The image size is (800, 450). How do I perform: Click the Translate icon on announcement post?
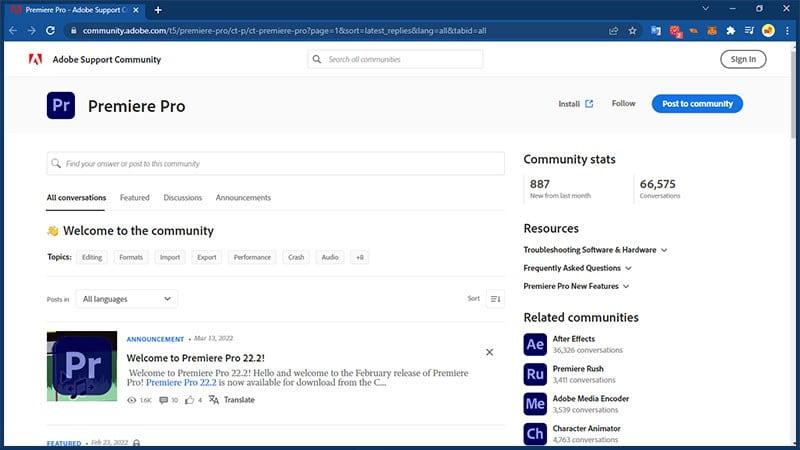click(213, 400)
